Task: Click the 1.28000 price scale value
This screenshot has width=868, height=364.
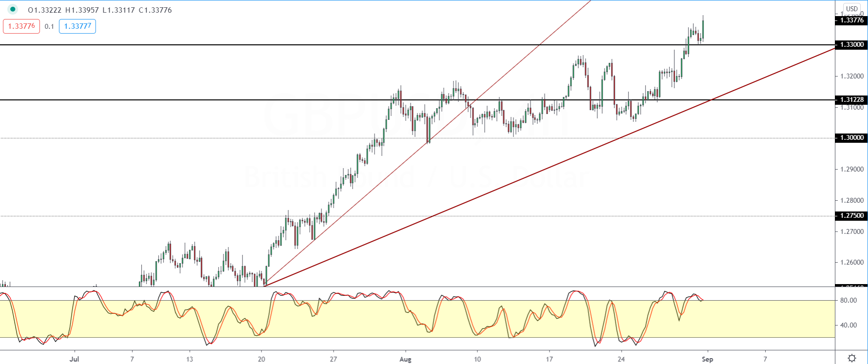Action: tap(852, 200)
